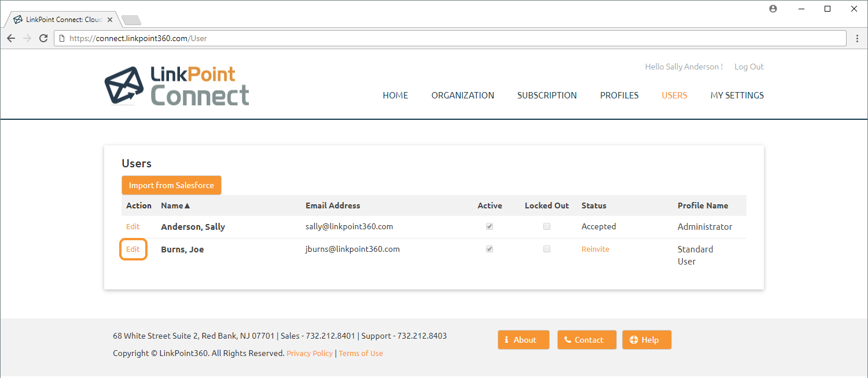Sort users by Name column header
The width and height of the screenshot is (868, 378).
pos(175,205)
